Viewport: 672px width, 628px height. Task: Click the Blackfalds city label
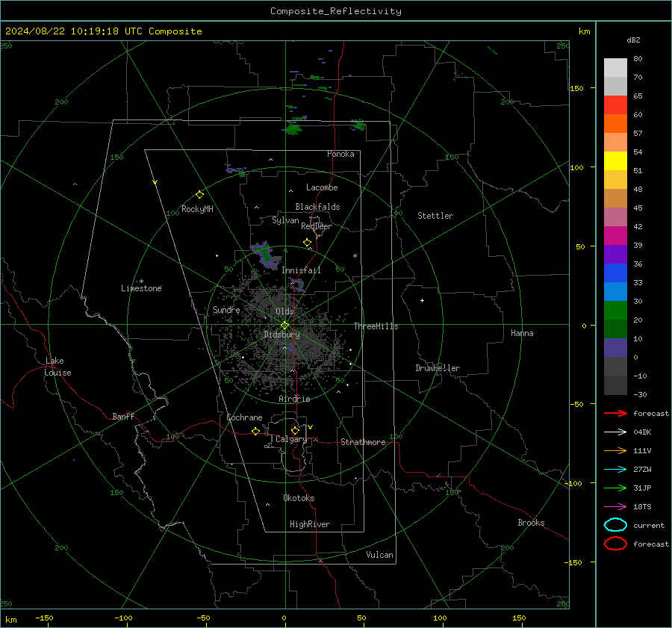point(317,207)
